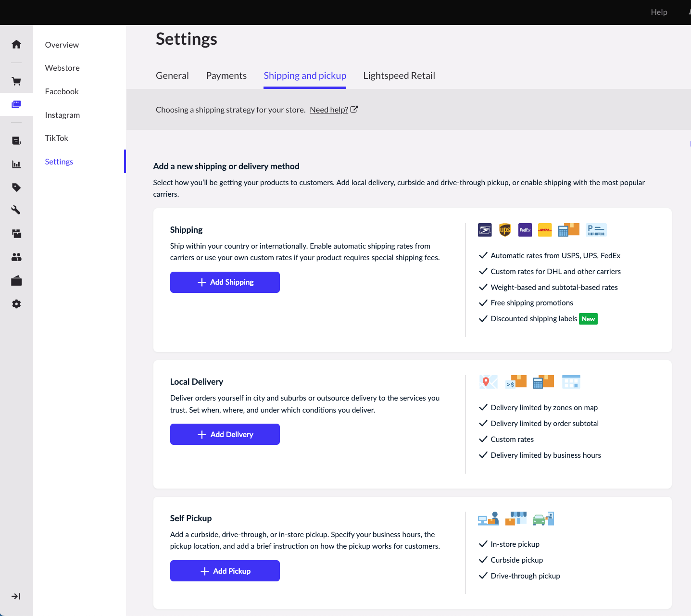Viewport: 691px width, 616px height.
Task: Click the FedEx carrier logo icon
Action: tap(525, 230)
